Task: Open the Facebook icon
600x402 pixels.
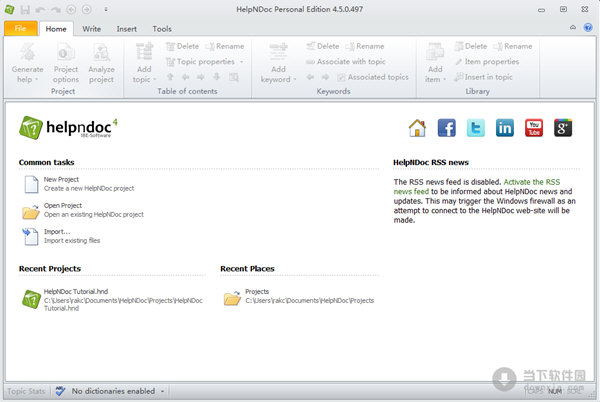Action: pos(447,128)
